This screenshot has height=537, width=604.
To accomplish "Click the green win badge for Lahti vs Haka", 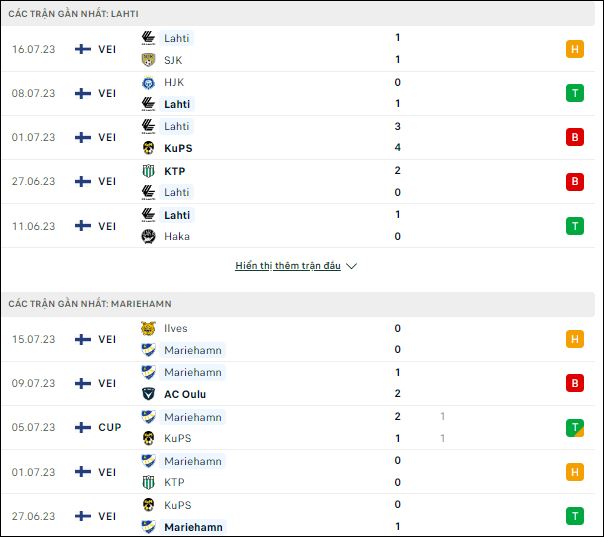I will (575, 226).
